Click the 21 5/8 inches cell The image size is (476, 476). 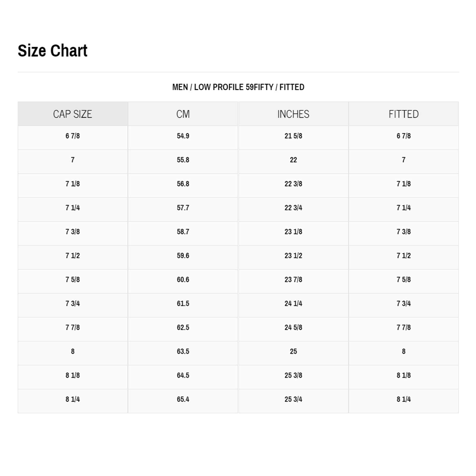tap(293, 136)
